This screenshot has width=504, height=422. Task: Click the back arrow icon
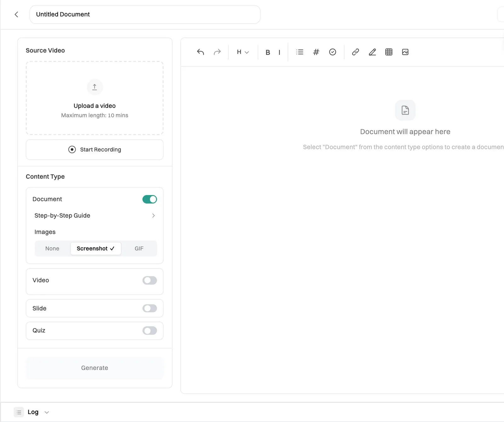click(16, 14)
